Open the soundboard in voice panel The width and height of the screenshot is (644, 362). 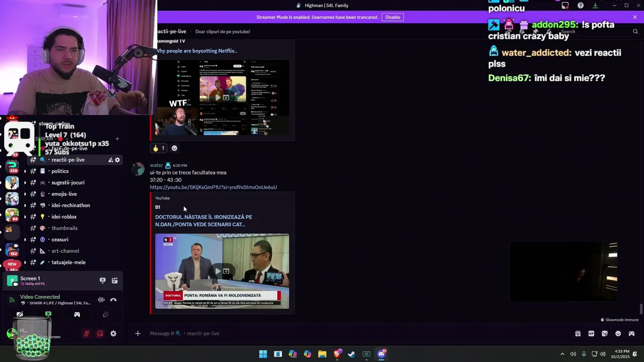tap(106, 314)
